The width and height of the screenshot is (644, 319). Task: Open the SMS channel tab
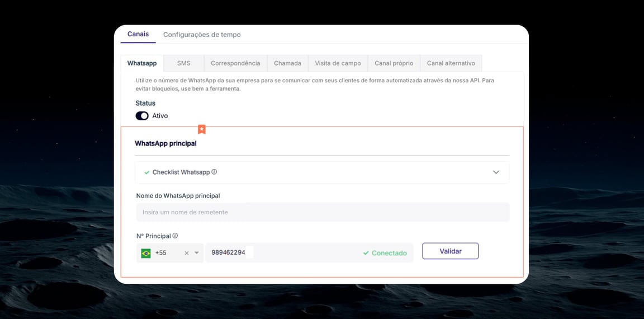click(x=184, y=63)
